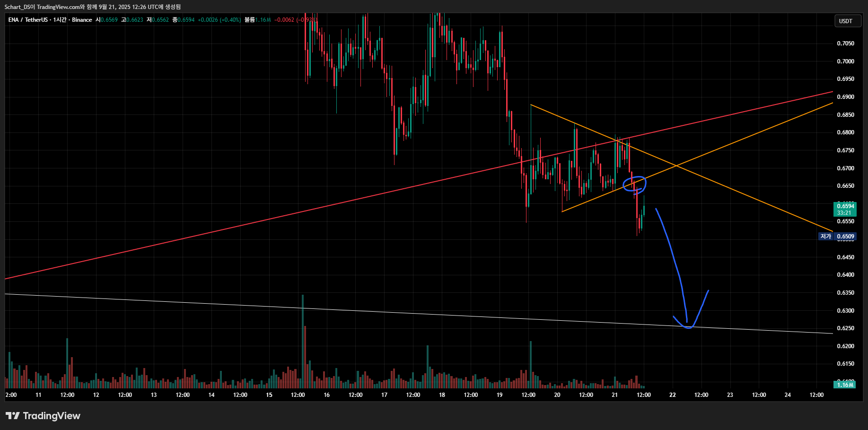Click the high value 0.6623 in legend
This screenshot has width=868, height=430.
(x=134, y=20)
